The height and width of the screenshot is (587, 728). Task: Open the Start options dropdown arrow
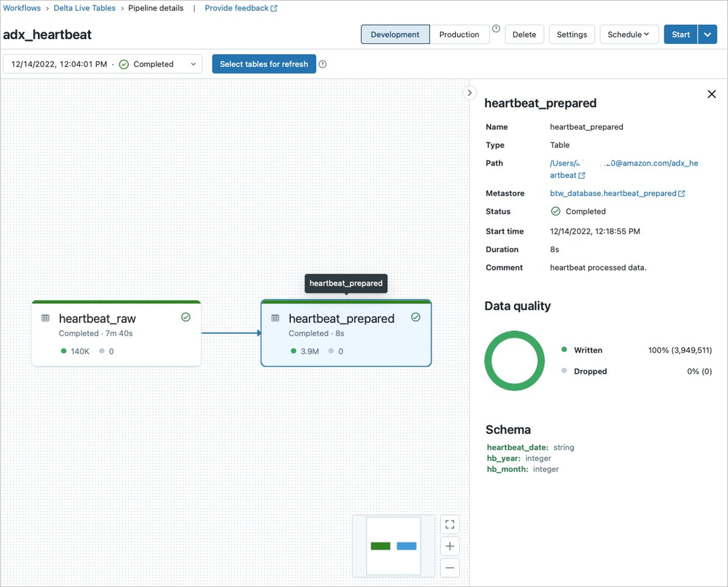(708, 34)
